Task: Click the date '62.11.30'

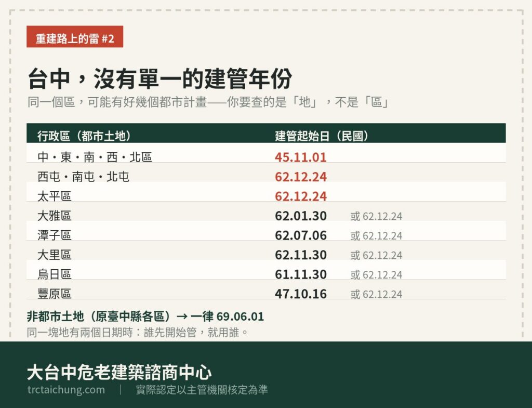Action: click(301, 255)
